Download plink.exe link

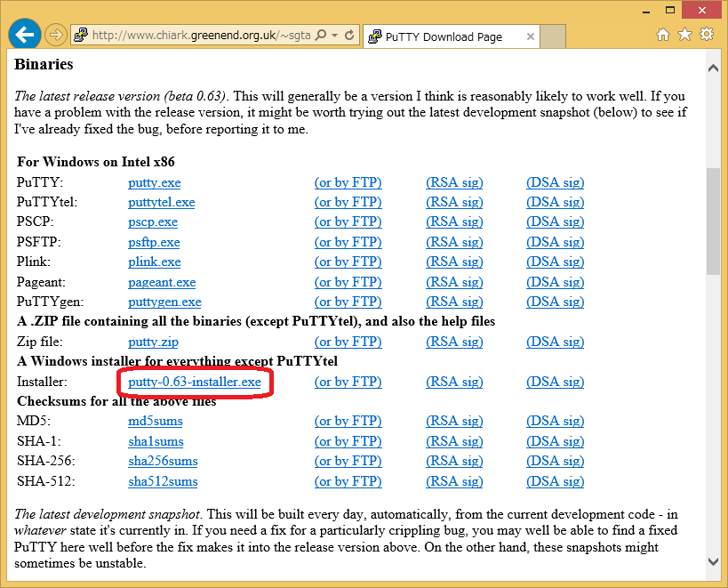(x=154, y=262)
